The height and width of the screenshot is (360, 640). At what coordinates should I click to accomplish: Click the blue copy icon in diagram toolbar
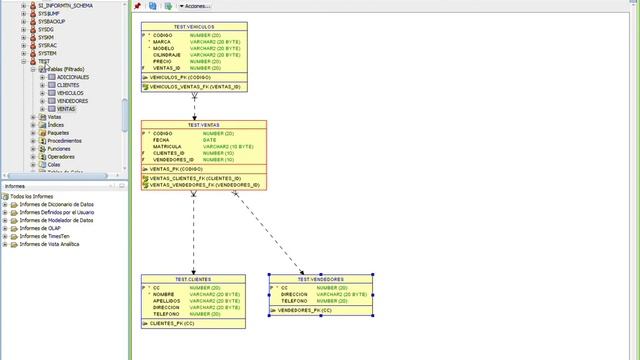coord(152,6)
